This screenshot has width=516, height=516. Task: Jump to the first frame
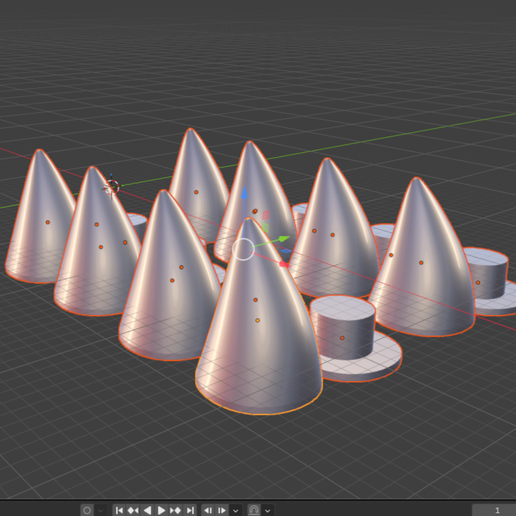click(119, 510)
